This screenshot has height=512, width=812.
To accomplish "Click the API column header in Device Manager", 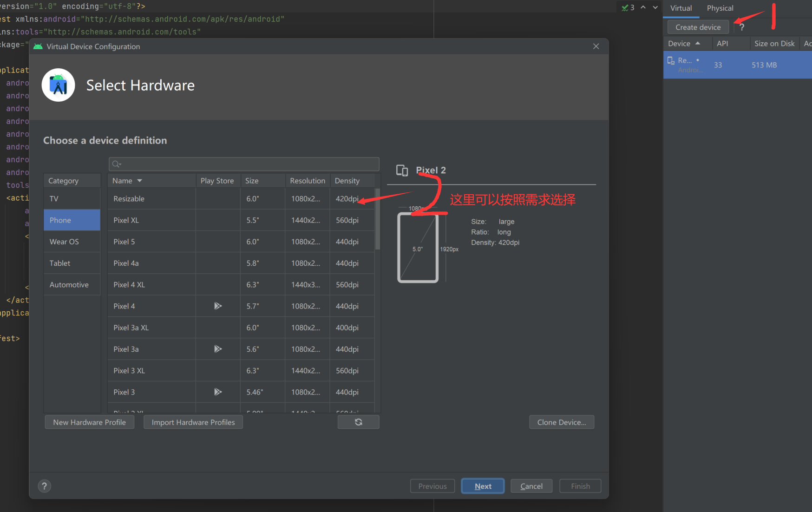I will [731, 43].
